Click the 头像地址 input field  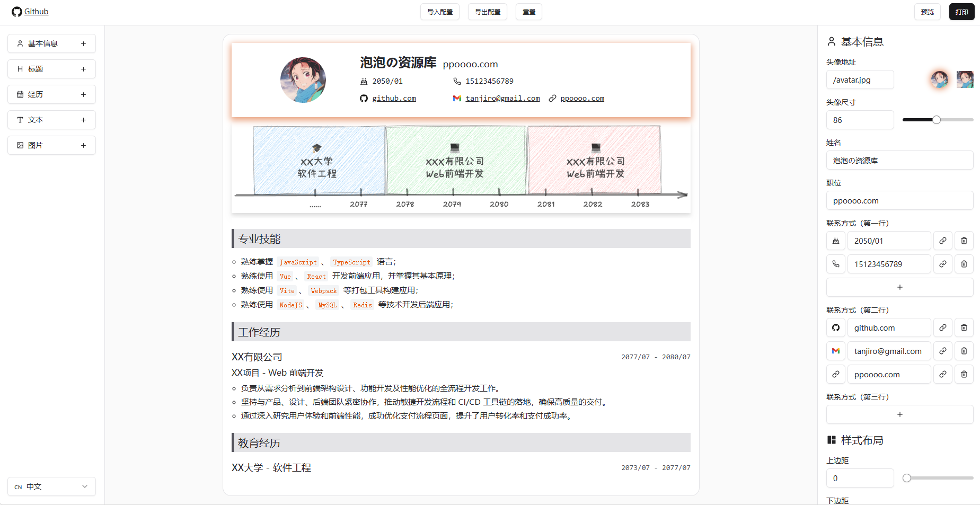(860, 79)
